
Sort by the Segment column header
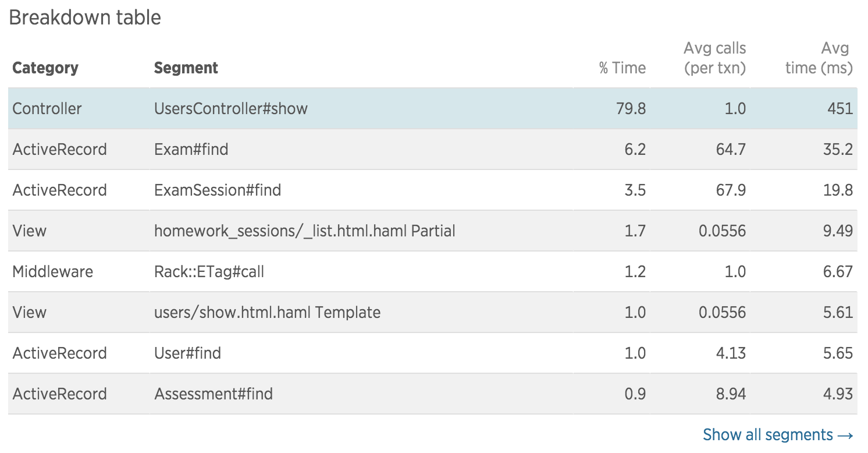coord(186,68)
